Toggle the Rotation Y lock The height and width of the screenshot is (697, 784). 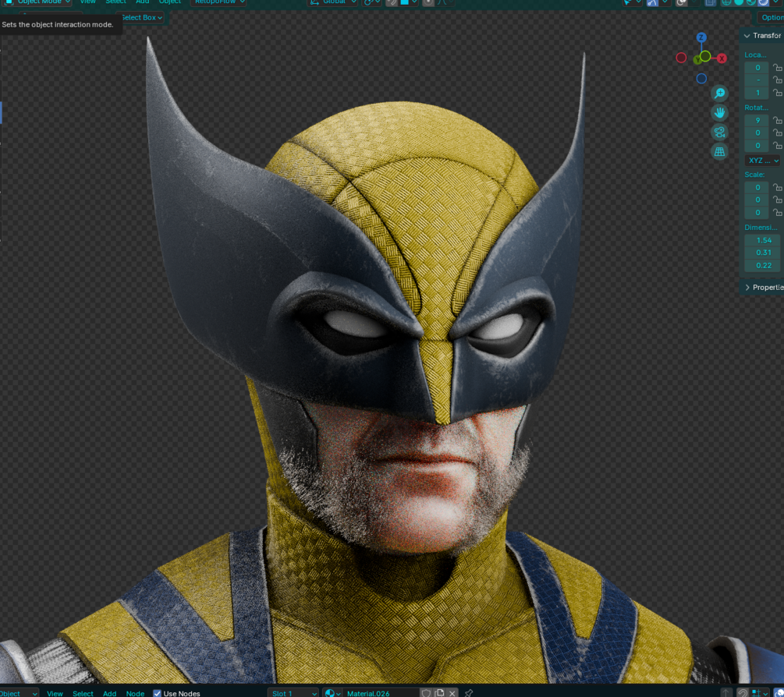tap(778, 133)
